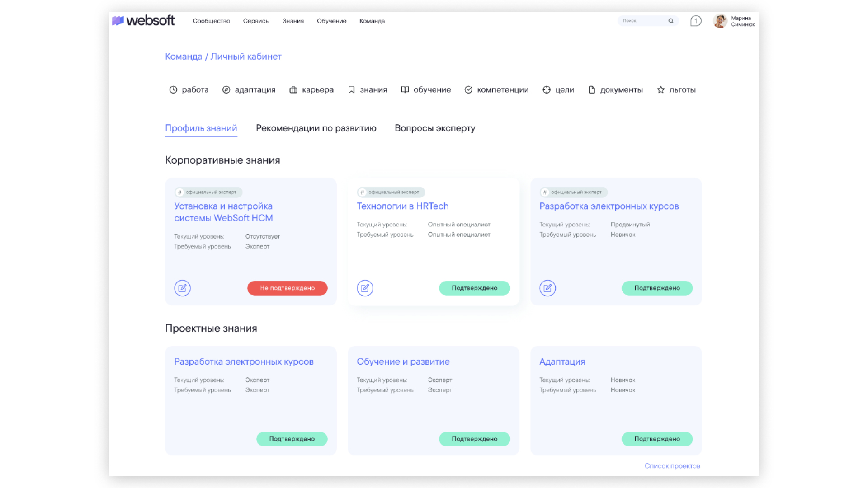Viewport: 868px width, 488px height.
Task: Switch to the Рекомендации по развитию tab
Action: pos(316,128)
